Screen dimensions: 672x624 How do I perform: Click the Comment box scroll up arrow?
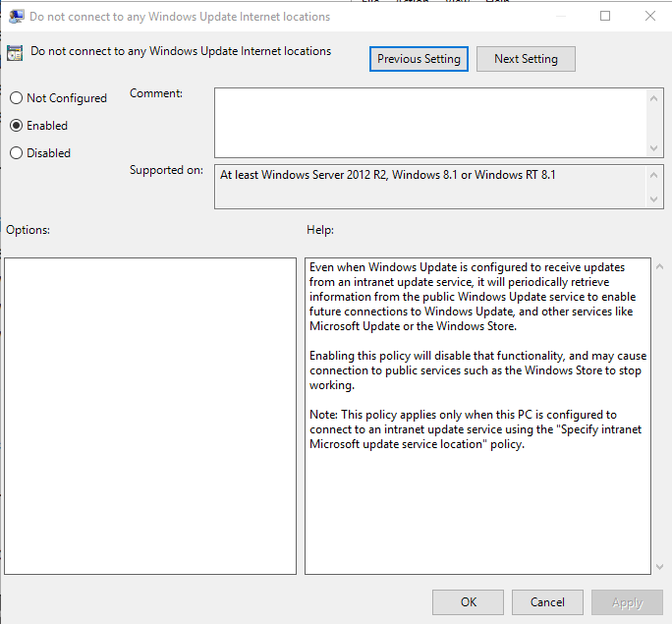pyautogui.click(x=653, y=98)
